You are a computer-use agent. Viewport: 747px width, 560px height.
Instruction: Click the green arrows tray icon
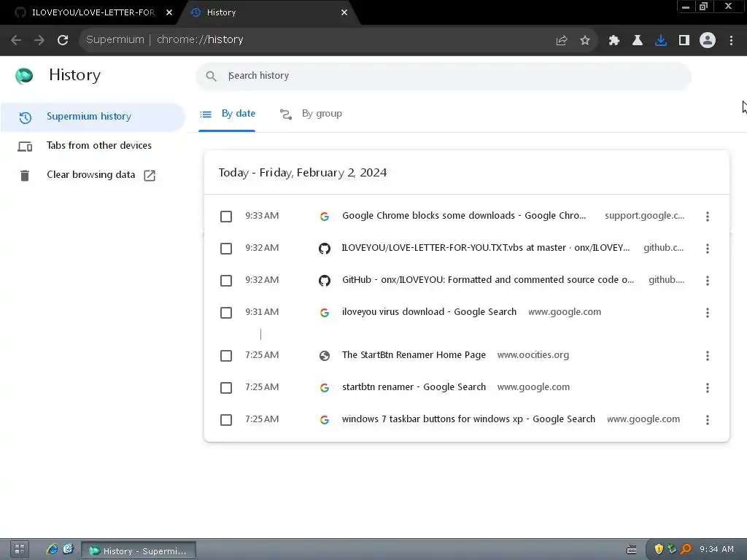(x=672, y=549)
